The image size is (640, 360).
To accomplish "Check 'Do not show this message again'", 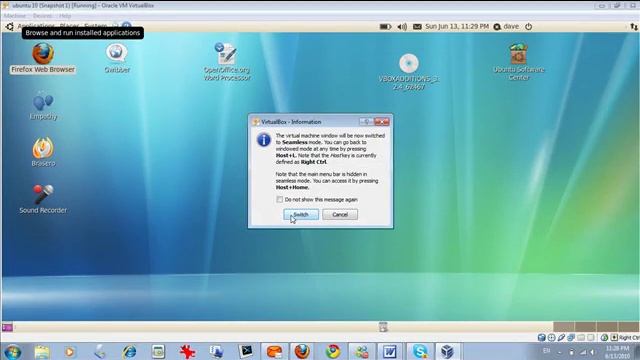I will (x=280, y=200).
